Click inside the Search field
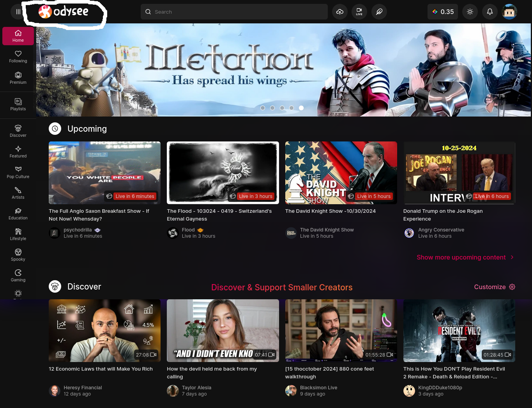This screenshot has height=408, width=532. click(x=234, y=12)
